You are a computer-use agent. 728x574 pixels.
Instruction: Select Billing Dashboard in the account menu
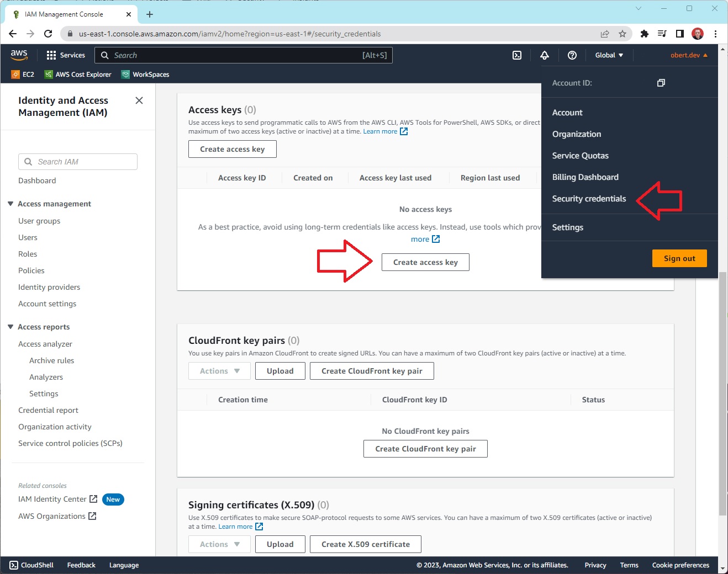585,177
